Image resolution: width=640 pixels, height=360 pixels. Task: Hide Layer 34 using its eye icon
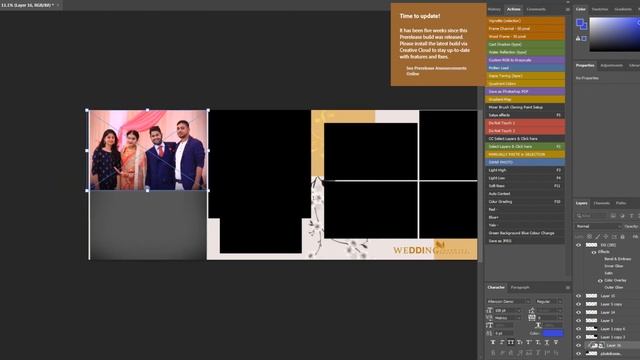click(x=578, y=312)
